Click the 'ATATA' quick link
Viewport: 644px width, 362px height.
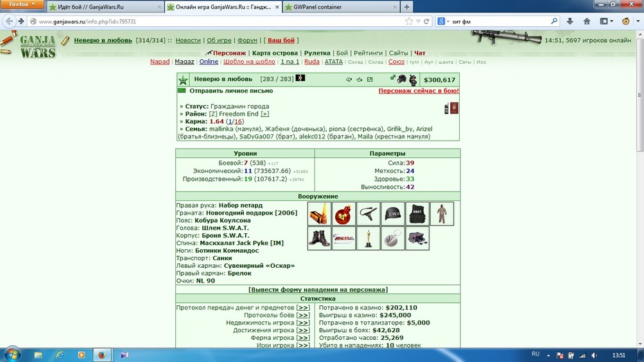point(334,62)
